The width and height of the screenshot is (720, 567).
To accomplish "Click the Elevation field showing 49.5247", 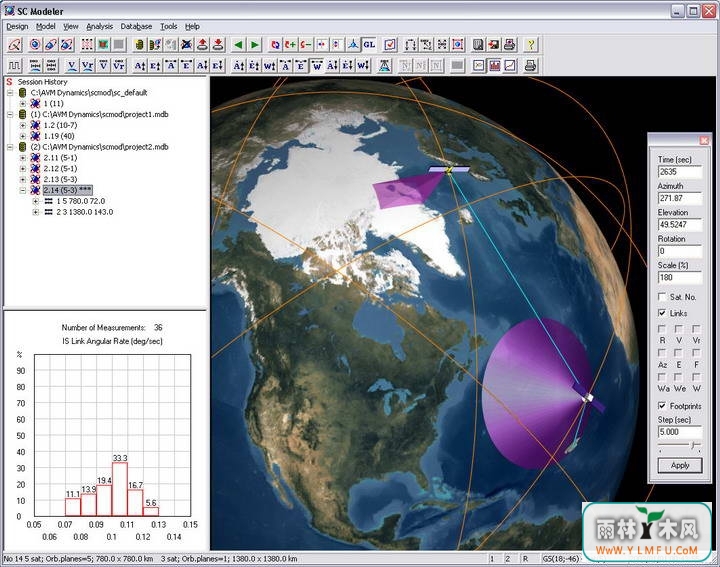I will coord(680,225).
